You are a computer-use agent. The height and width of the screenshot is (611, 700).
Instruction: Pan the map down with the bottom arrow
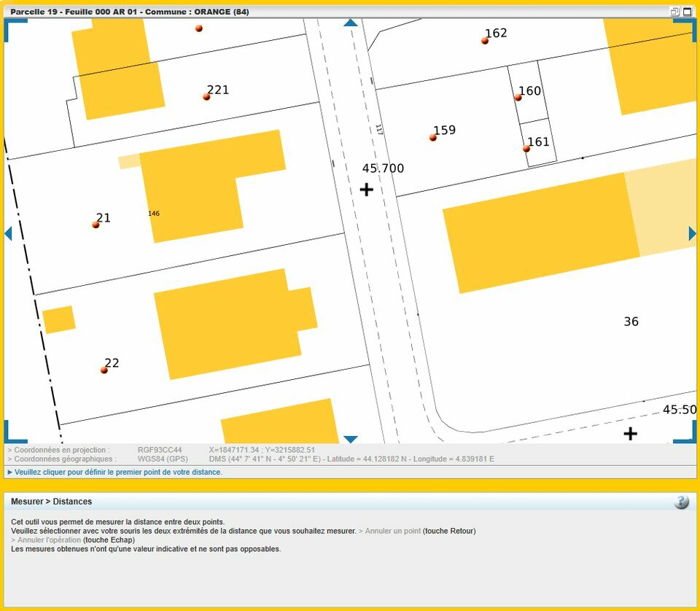click(351, 439)
